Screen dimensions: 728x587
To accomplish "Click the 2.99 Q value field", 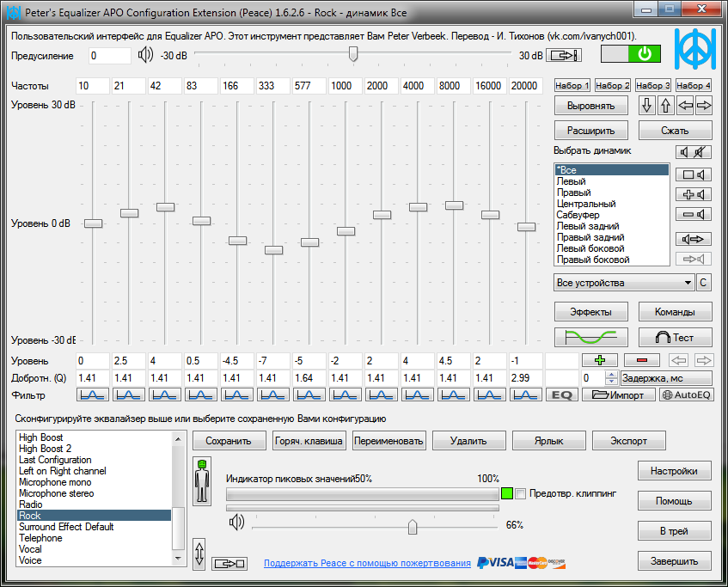I will tap(525, 378).
